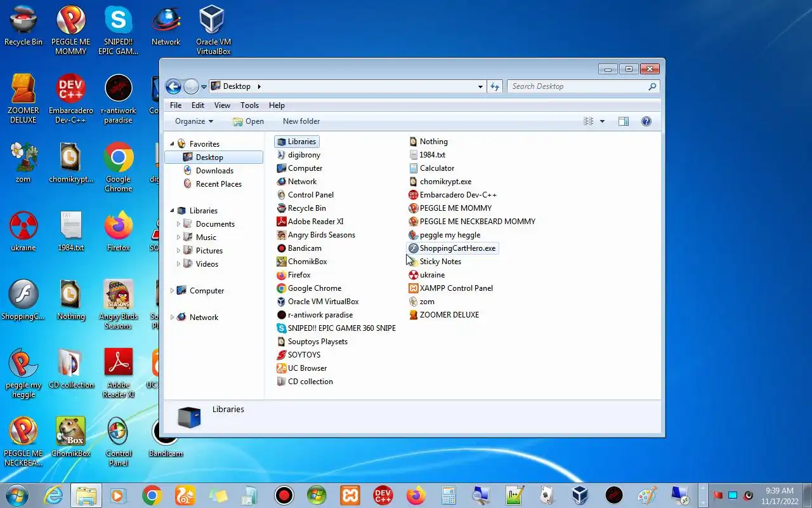Select the ChomikBox item in the file list
Viewport: 812px width, 508px height.
302,262
